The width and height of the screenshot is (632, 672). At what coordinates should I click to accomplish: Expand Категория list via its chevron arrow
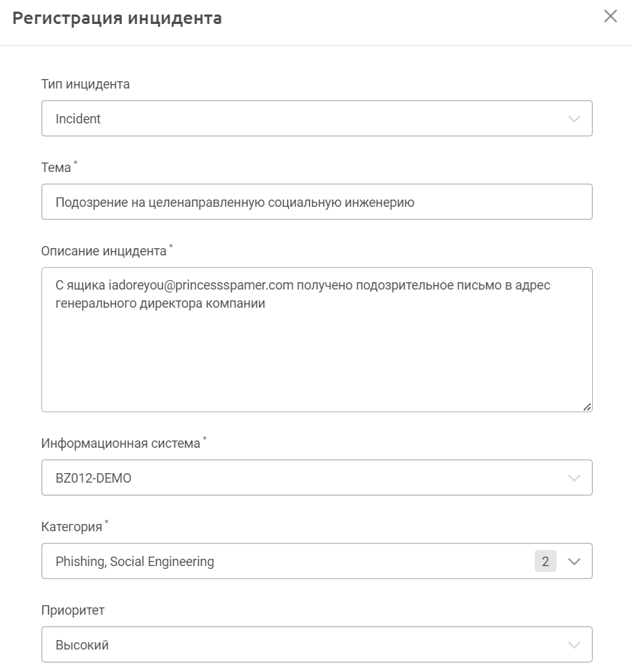(x=574, y=561)
